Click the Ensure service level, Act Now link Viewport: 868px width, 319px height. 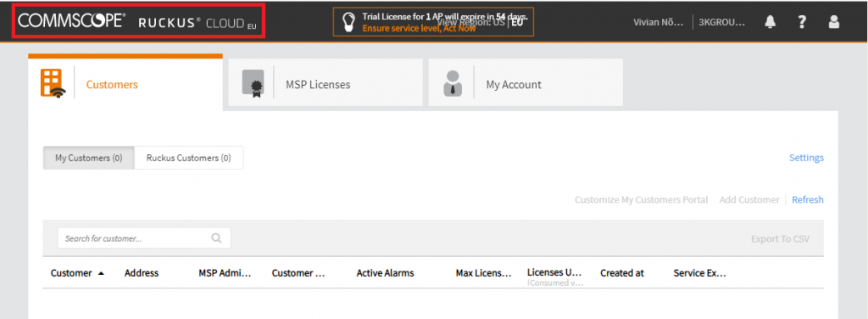[x=419, y=28]
